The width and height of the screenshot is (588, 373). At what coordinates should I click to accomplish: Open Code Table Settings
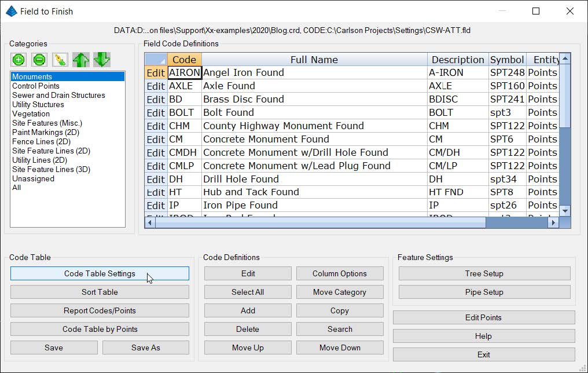100,273
